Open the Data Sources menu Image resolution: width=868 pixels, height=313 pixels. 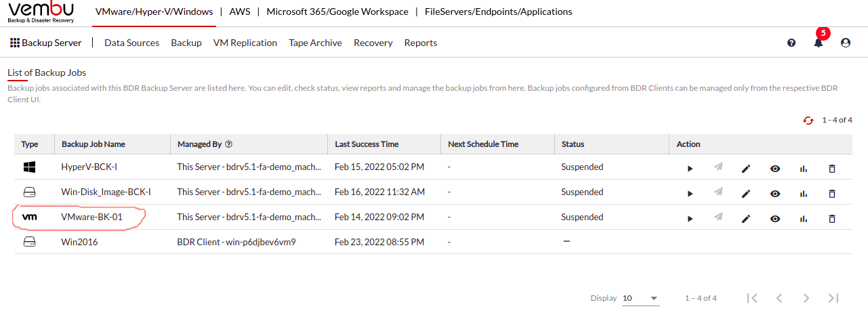pyautogui.click(x=131, y=43)
